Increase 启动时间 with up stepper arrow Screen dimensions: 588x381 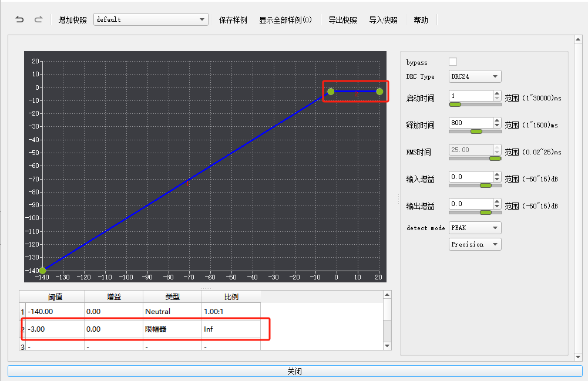tap(497, 93)
